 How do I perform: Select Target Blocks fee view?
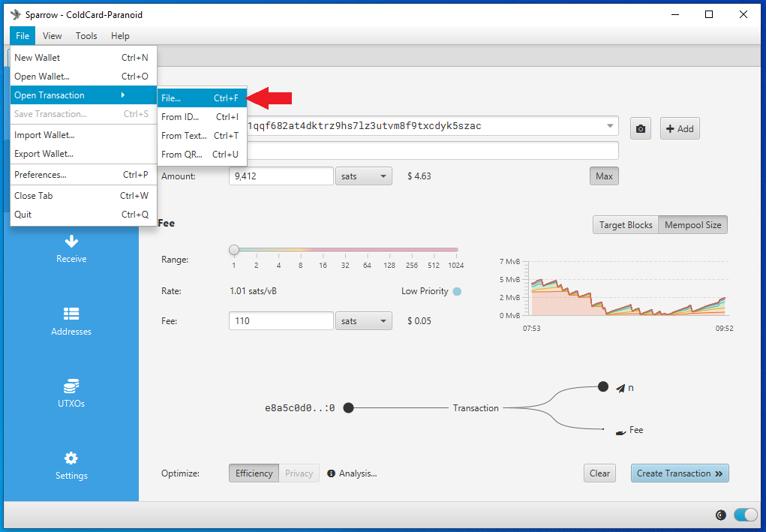pos(625,225)
